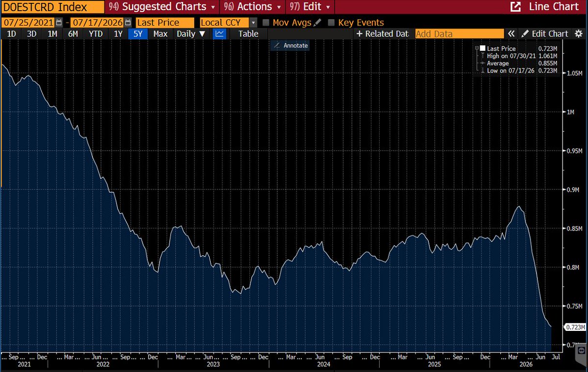
Task: Click the start date field 07/25/2021
Action: tap(28, 23)
